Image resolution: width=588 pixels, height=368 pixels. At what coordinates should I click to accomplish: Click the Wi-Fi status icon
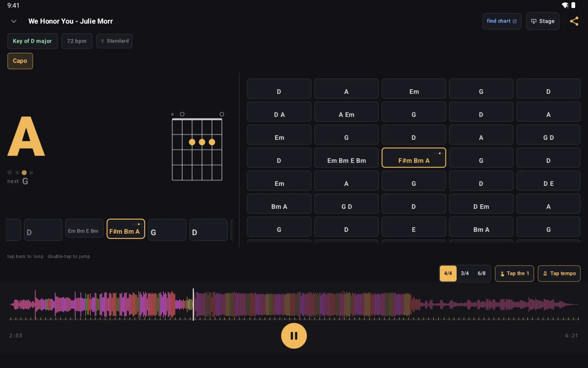pos(565,6)
